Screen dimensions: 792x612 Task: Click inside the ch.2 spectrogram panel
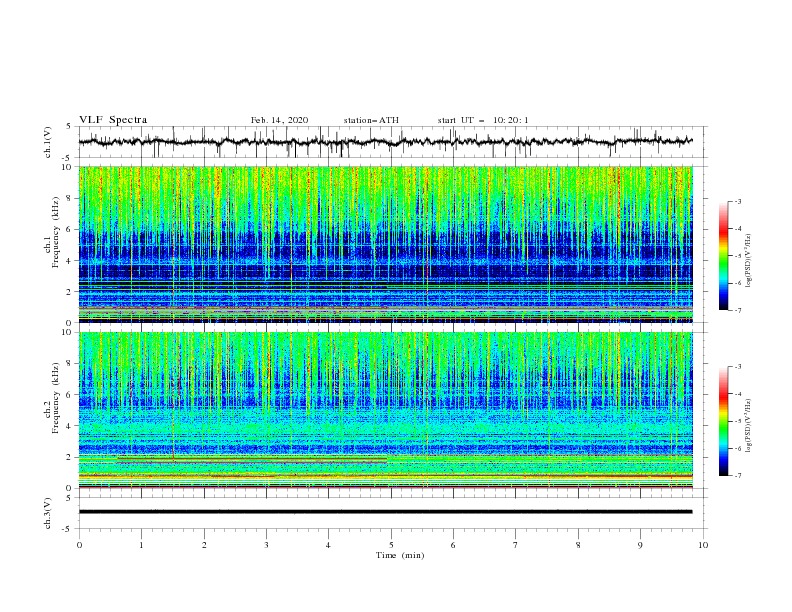[x=385, y=410]
